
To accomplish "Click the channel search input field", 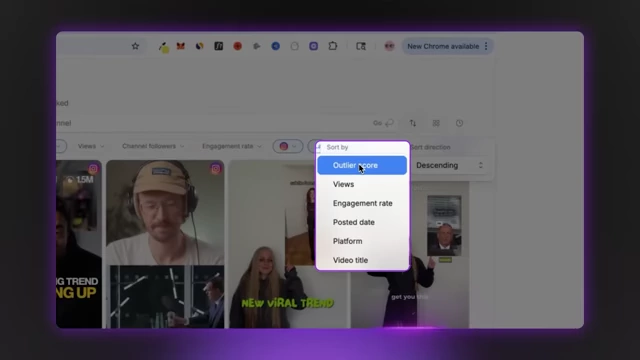I will 212,123.
